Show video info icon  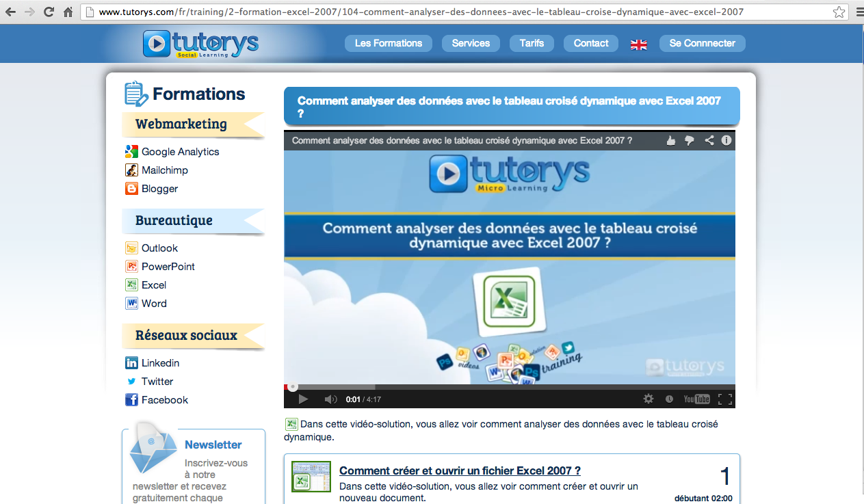(x=726, y=140)
